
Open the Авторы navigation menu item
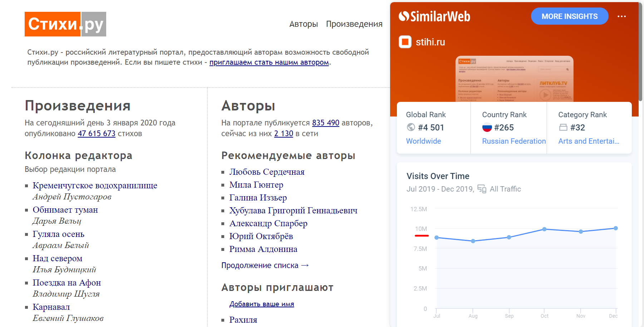[x=303, y=24]
